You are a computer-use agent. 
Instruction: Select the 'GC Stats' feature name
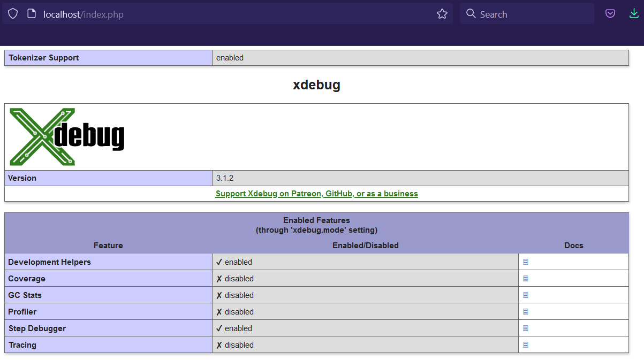25,295
